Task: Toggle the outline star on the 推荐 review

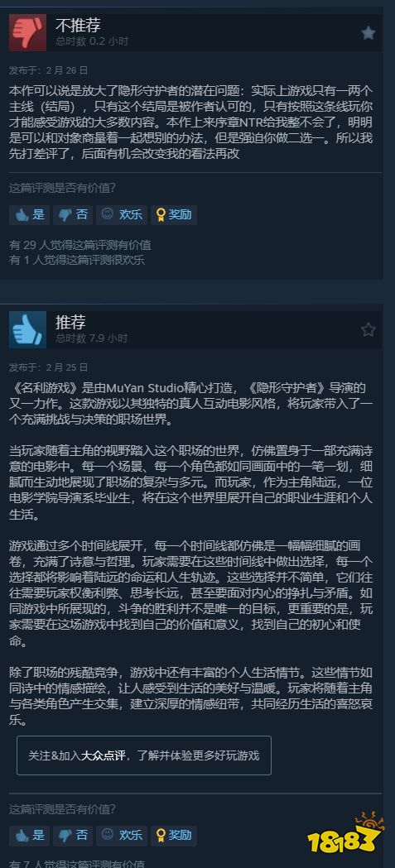Action: click(369, 330)
